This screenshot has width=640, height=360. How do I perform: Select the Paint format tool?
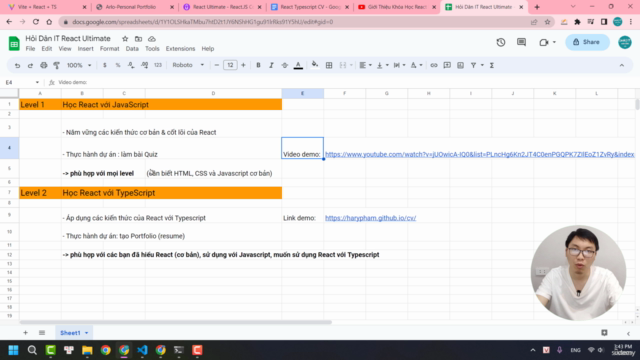(x=57, y=65)
